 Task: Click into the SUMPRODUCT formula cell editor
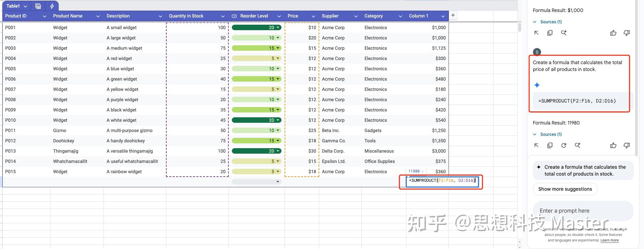tap(442, 182)
